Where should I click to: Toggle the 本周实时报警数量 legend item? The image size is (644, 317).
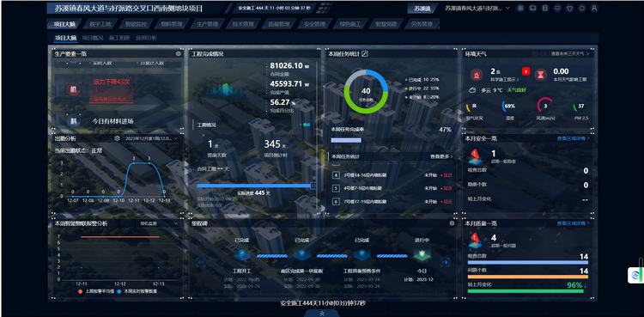point(137,291)
